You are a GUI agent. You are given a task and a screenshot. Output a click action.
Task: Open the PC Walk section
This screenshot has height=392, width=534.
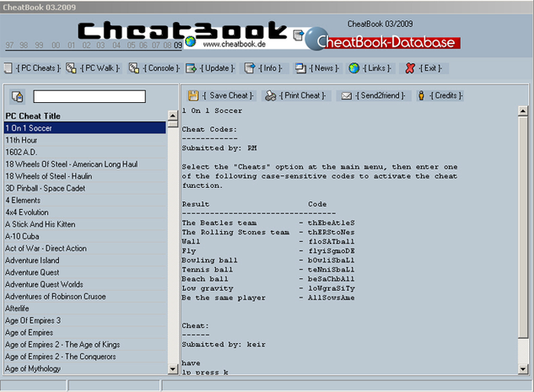click(x=101, y=68)
